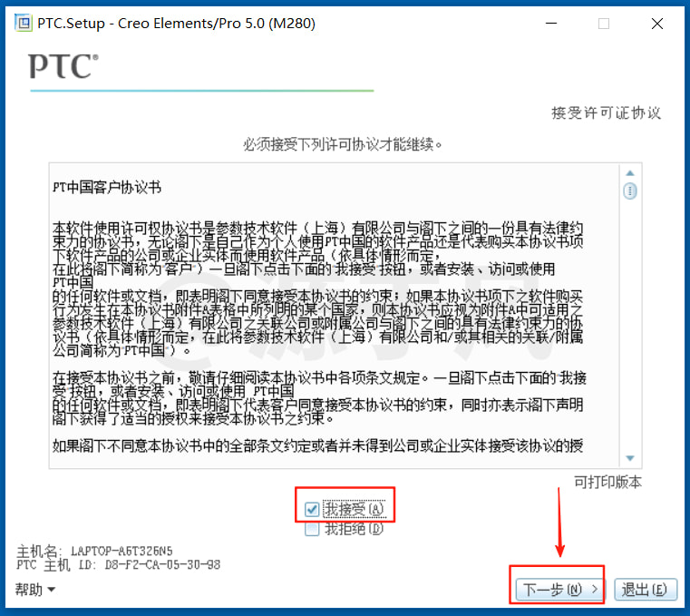Click the 下一步(N) next button

coord(560,589)
